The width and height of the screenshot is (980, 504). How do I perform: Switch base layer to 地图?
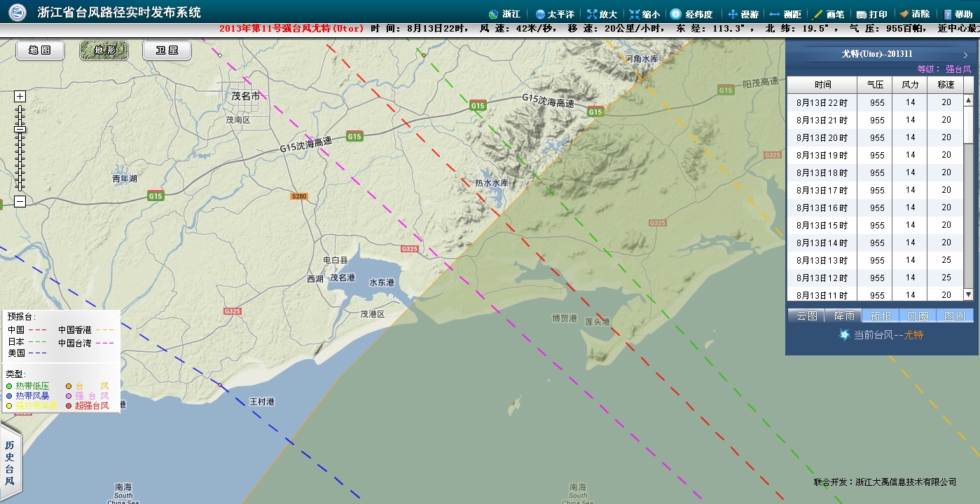coord(40,50)
